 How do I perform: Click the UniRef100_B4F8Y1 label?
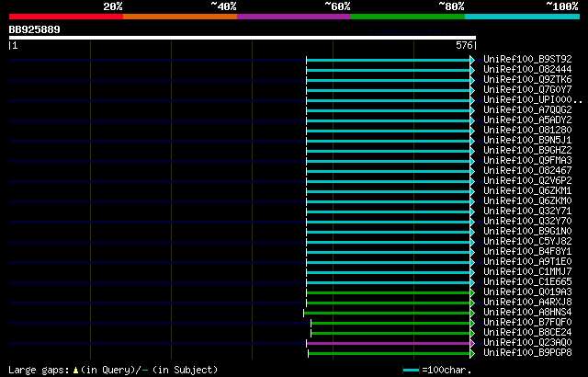527,252
